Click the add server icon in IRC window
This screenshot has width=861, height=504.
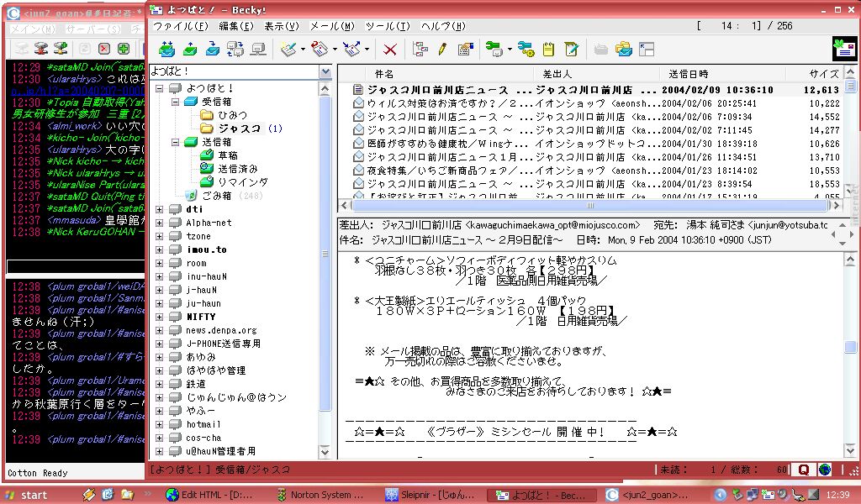(61, 48)
